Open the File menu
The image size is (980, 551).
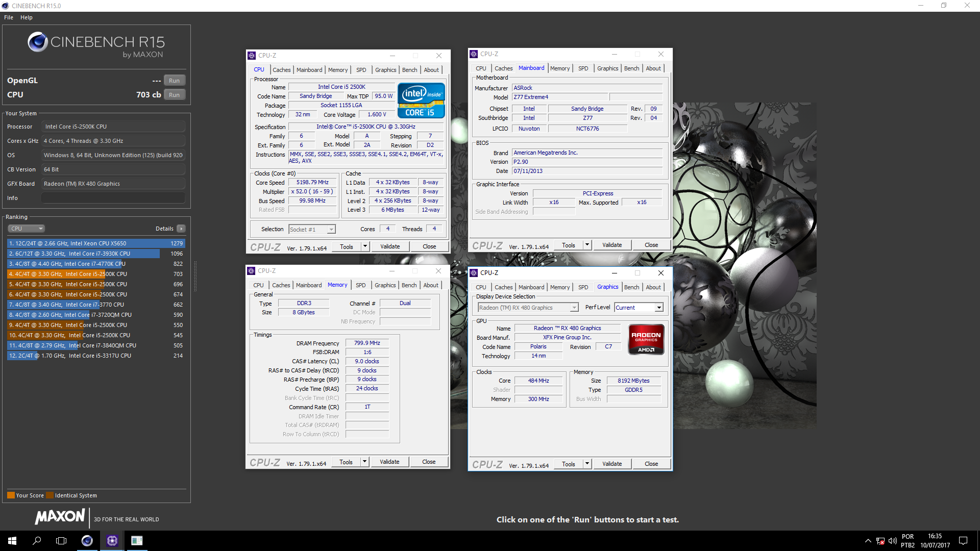[9, 17]
